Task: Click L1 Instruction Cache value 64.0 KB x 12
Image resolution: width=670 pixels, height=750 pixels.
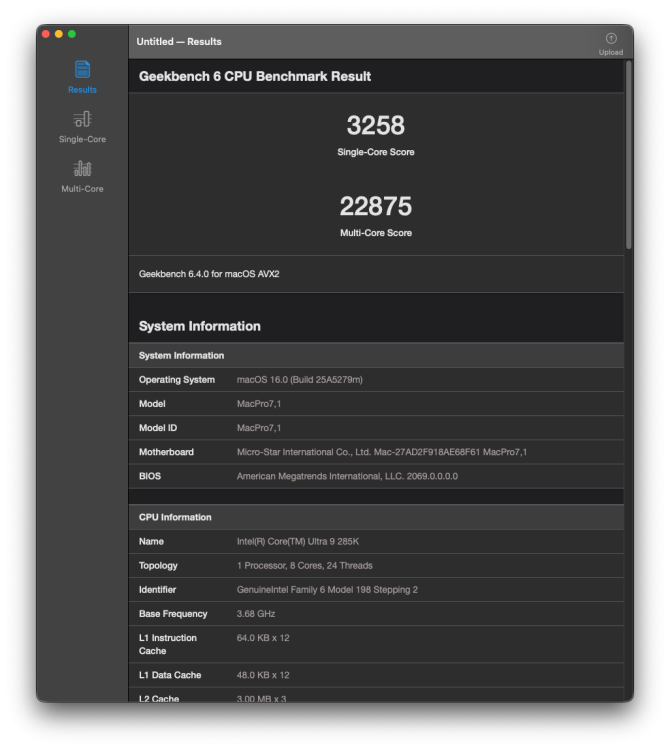Action: coord(263,638)
